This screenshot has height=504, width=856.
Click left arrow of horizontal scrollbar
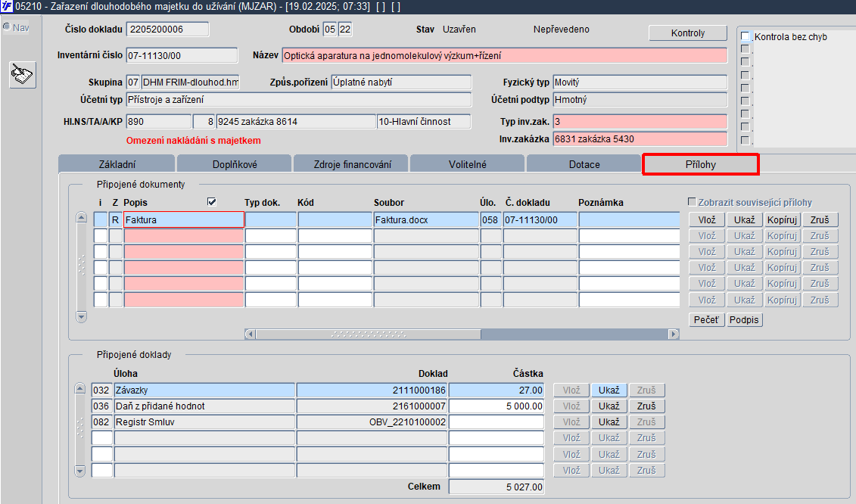tap(250, 334)
